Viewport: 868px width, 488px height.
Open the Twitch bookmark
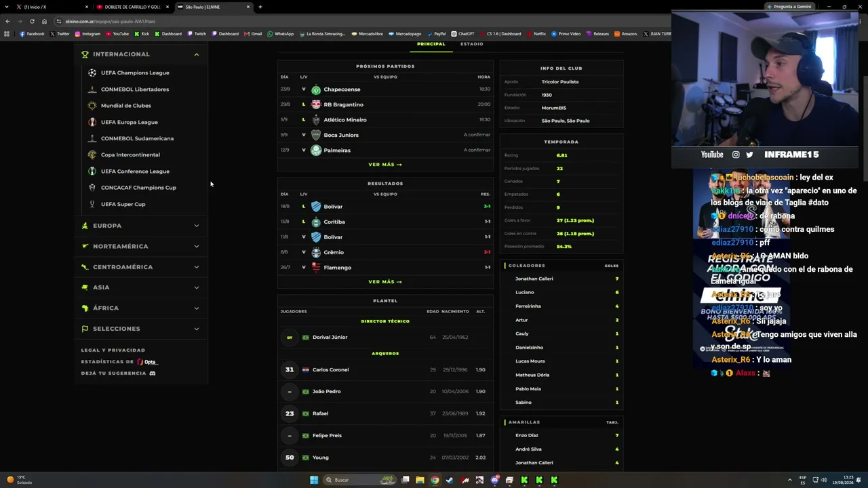coord(197,34)
